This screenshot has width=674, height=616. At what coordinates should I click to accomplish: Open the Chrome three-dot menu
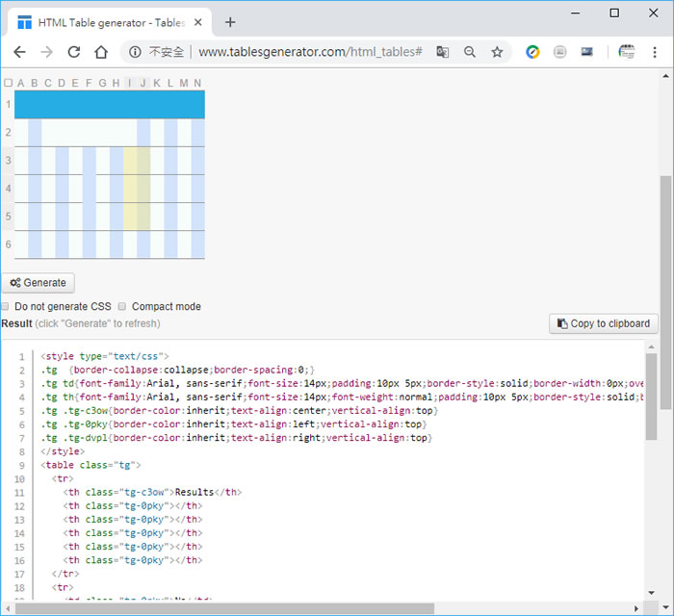655,52
